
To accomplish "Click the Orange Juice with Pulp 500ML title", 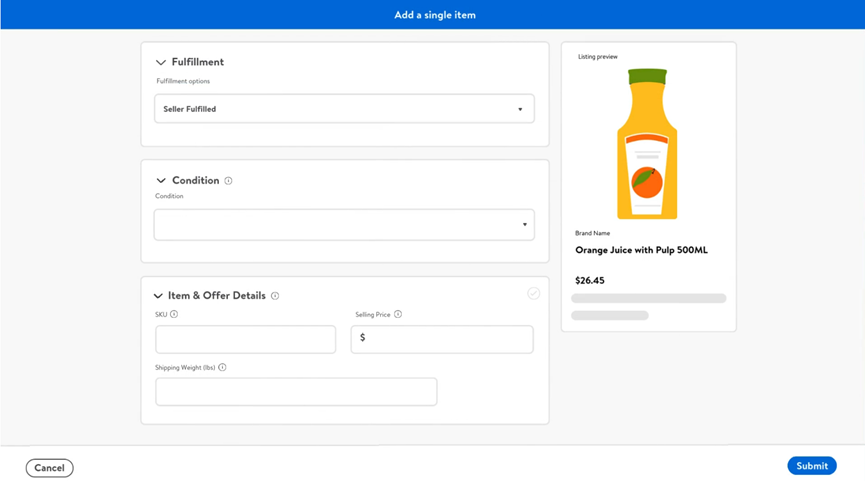I will point(641,250).
